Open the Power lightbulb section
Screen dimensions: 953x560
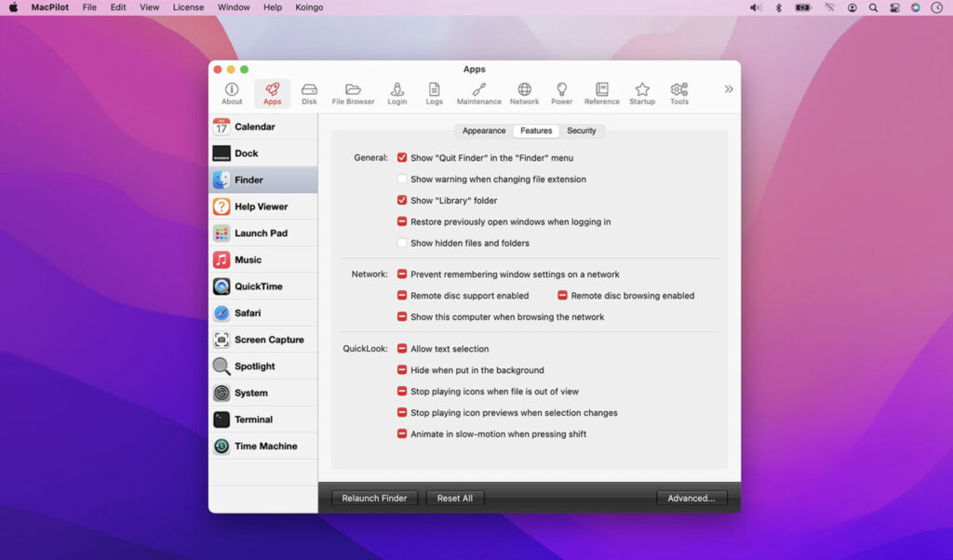coord(561,94)
